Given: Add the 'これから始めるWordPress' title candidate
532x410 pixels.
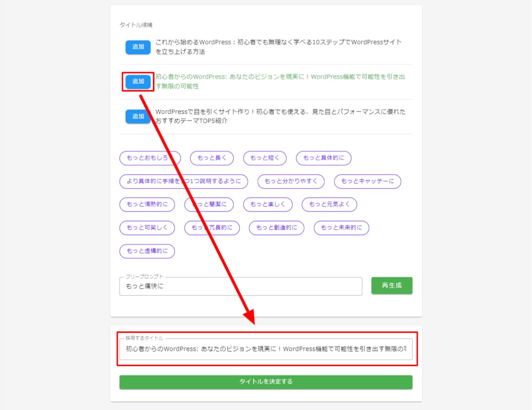Looking at the screenshot, I should [138, 47].
